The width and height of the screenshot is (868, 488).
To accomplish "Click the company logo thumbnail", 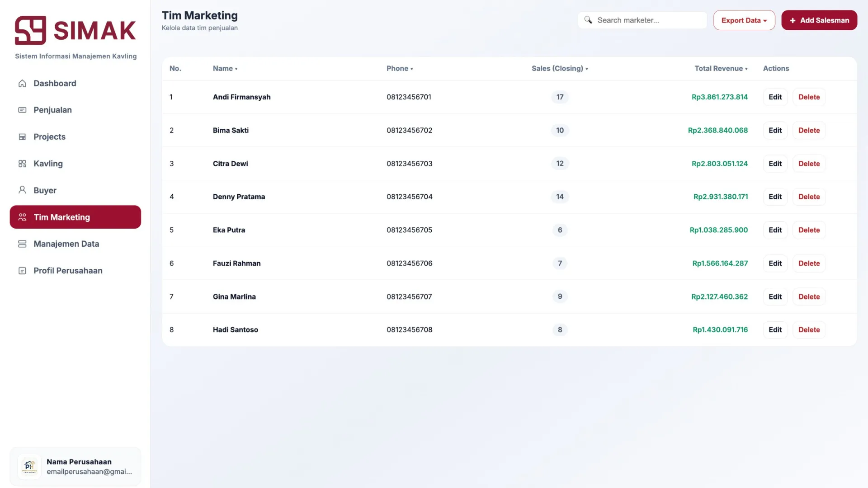I will 29,466.
